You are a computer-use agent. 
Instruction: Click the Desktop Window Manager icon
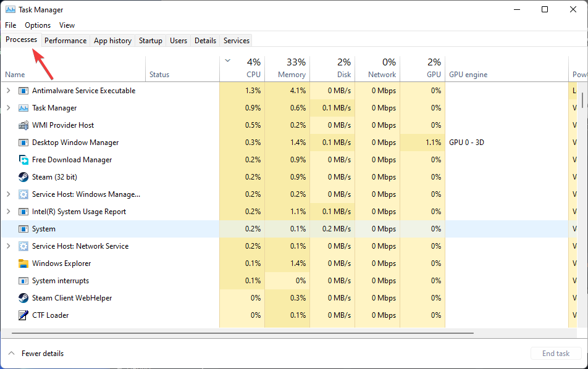click(x=23, y=143)
